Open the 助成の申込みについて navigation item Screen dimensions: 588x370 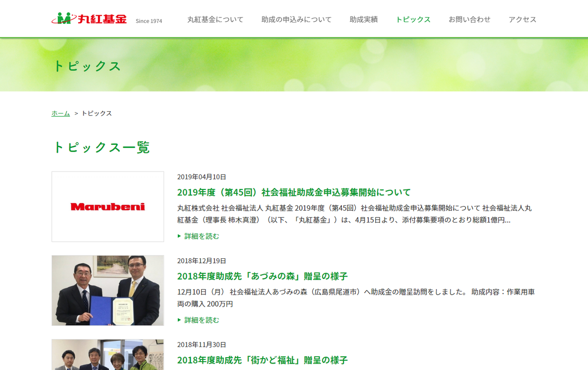click(x=296, y=19)
